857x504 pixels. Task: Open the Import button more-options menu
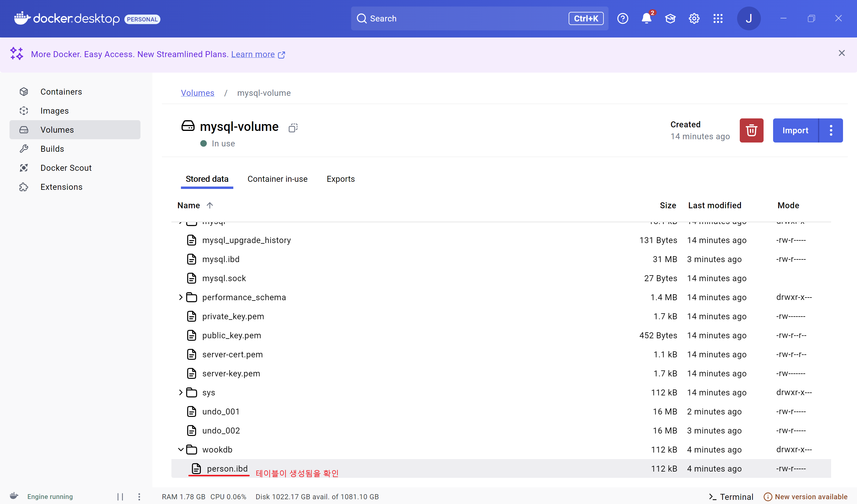click(831, 130)
